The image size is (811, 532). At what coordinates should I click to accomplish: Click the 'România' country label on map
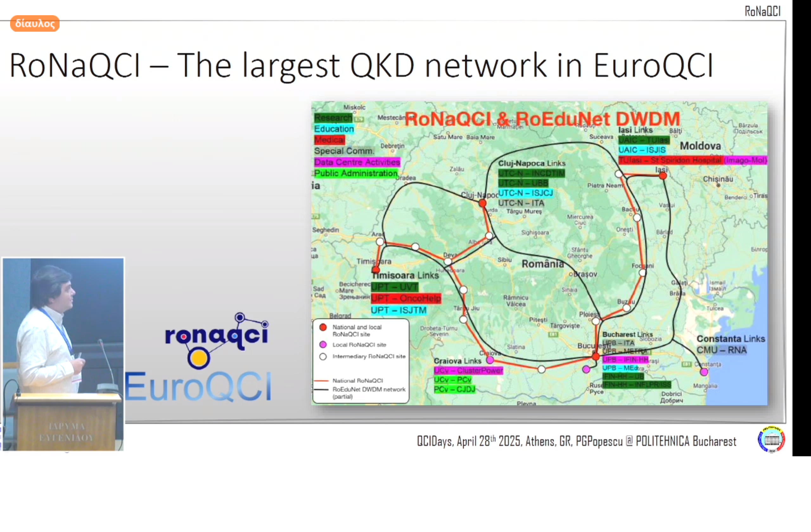click(x=543, y=264)
